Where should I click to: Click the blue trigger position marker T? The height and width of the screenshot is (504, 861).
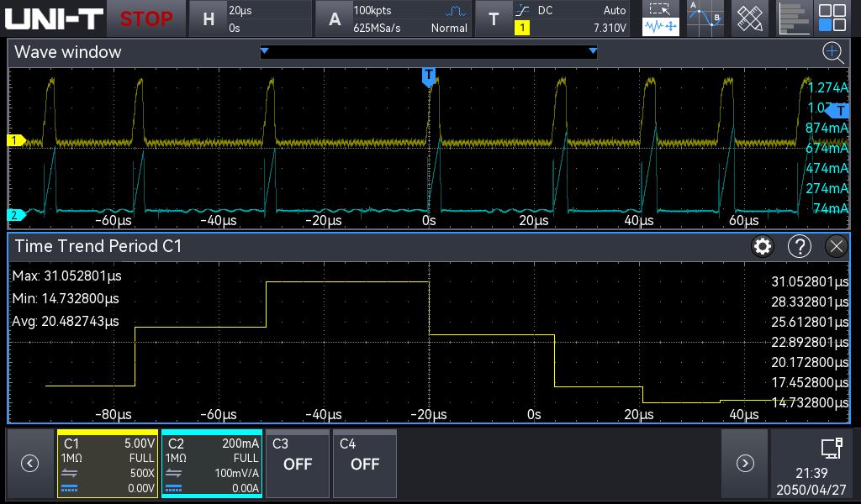pyautogui.click(x=429, y=76)
